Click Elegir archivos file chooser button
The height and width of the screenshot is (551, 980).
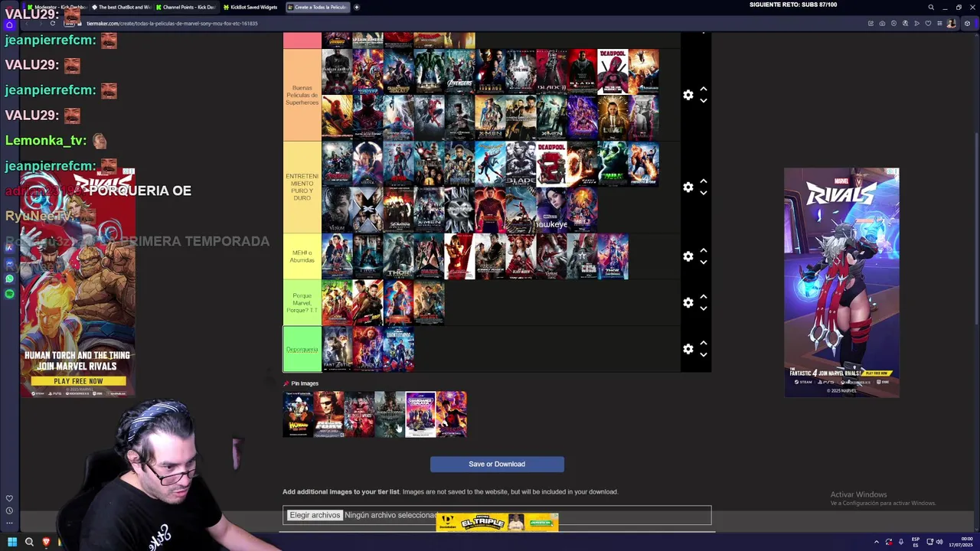click(x=315, y=515)
